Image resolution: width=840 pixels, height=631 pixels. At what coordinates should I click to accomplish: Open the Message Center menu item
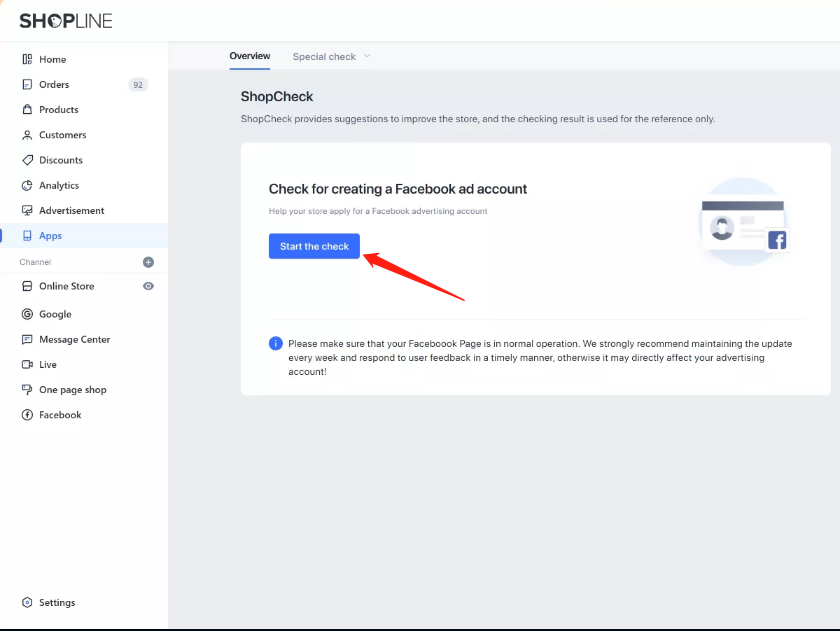click(x=74, y=340)
